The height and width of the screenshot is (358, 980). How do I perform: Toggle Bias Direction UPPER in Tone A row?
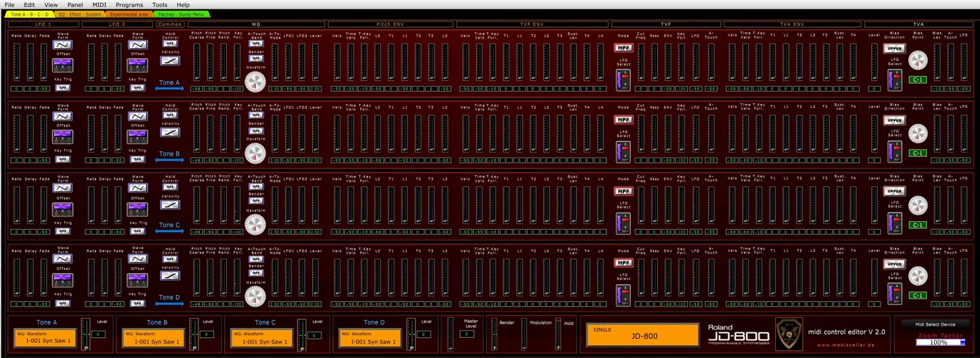[895, 48]
